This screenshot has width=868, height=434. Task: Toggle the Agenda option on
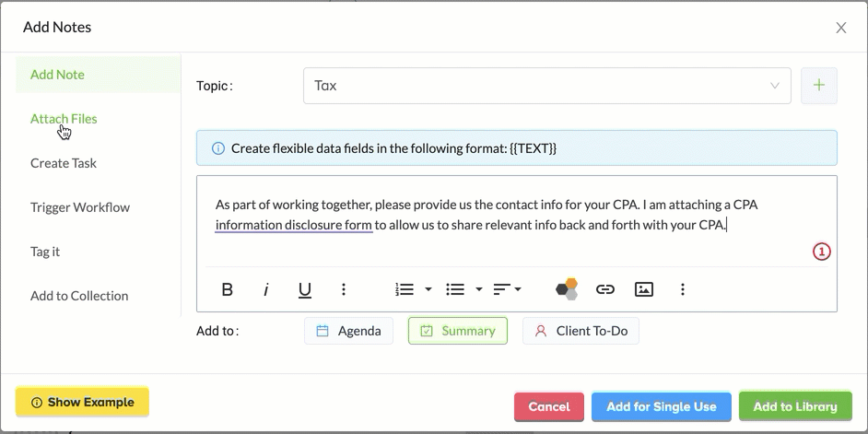pyautogui.click(x=348, y=331)
